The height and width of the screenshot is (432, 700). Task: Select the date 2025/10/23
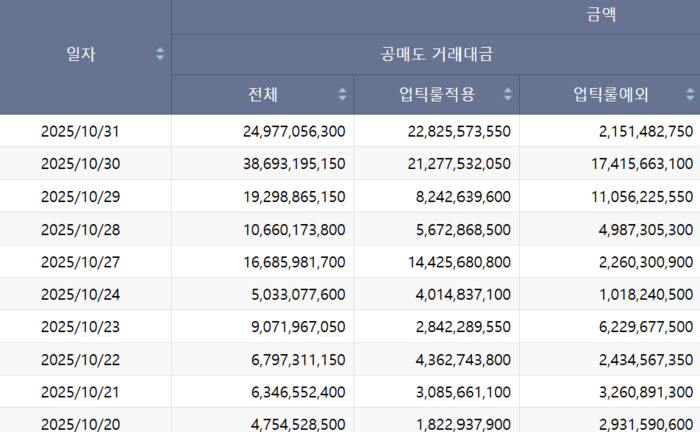coord(80,327)
